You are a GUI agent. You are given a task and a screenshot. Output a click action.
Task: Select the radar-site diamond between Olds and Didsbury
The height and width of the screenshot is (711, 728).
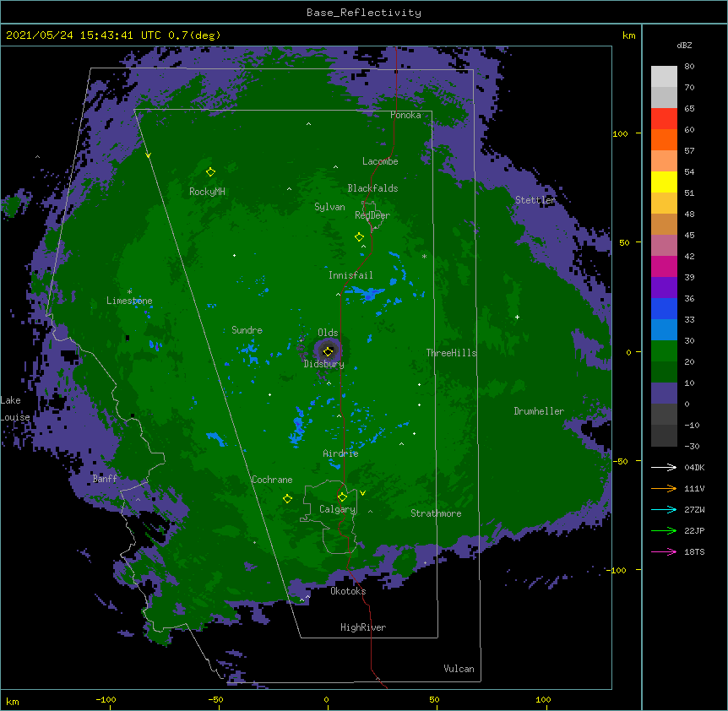(328, 351)
